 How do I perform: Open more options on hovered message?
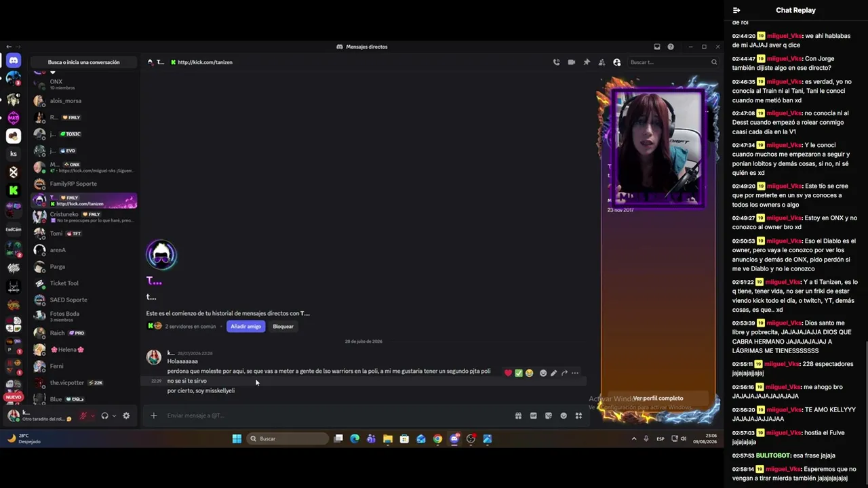[575, 373]
